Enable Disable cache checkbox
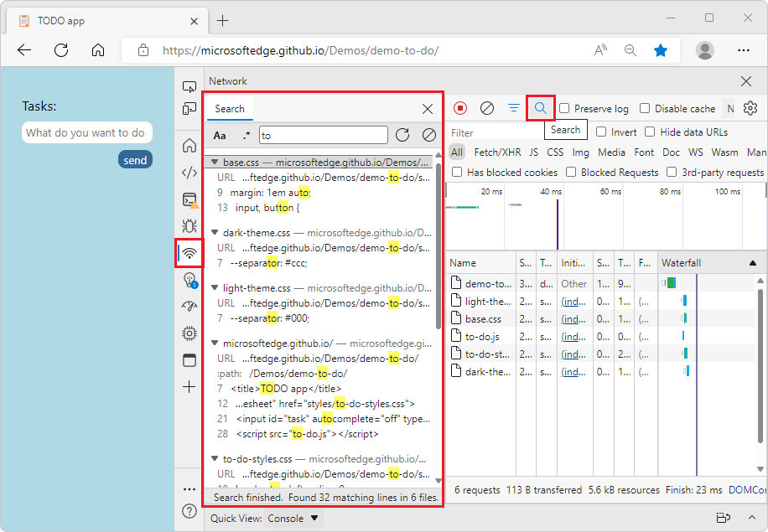The height and width of the screenshot is (532, 768). [x=645, y=108]
